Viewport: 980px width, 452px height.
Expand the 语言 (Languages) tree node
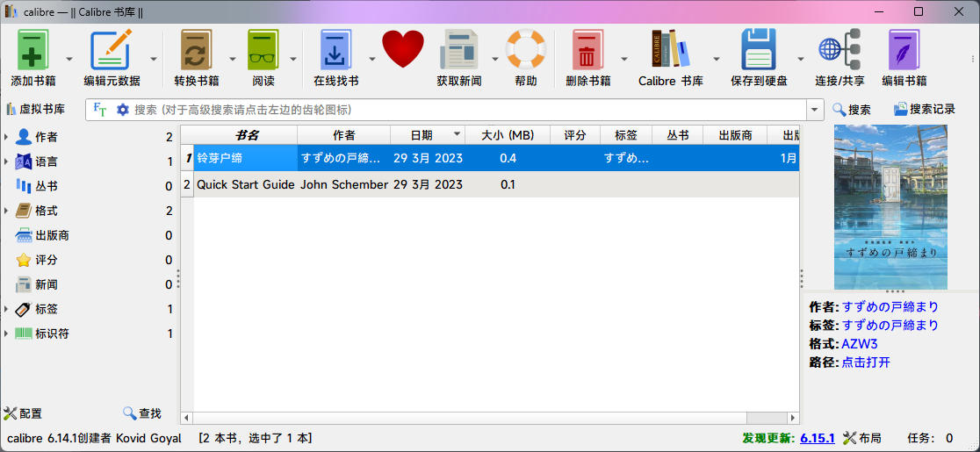6,161
